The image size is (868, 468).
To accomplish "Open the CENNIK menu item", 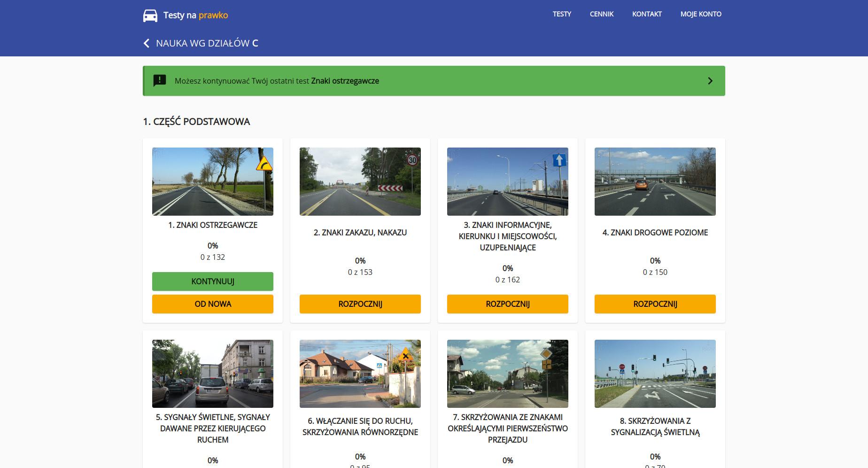I will (x=602, y=14).
